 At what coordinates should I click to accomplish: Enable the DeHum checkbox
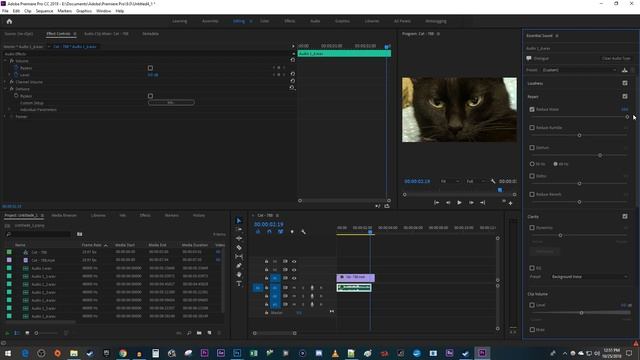532,148
